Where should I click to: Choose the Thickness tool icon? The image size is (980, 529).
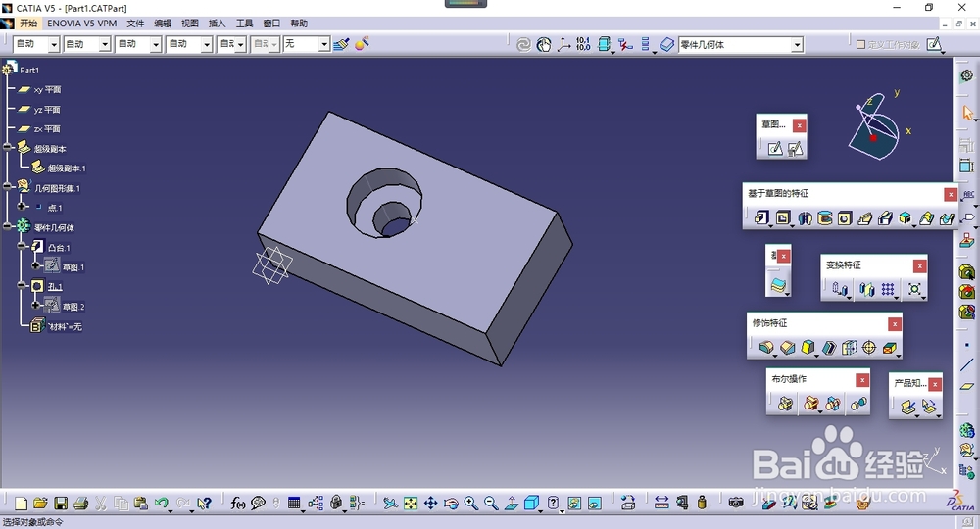click(849, 347)
